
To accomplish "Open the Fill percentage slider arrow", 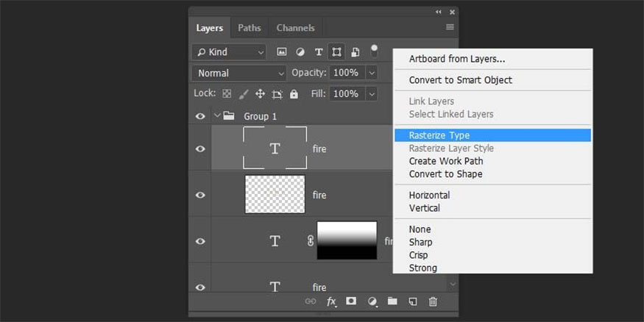I will (372, 94).
